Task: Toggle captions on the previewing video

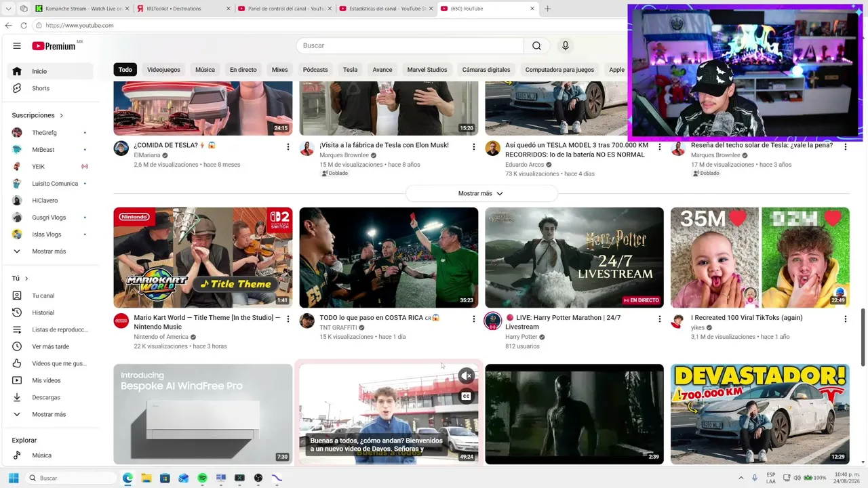Action: point(467,396)
